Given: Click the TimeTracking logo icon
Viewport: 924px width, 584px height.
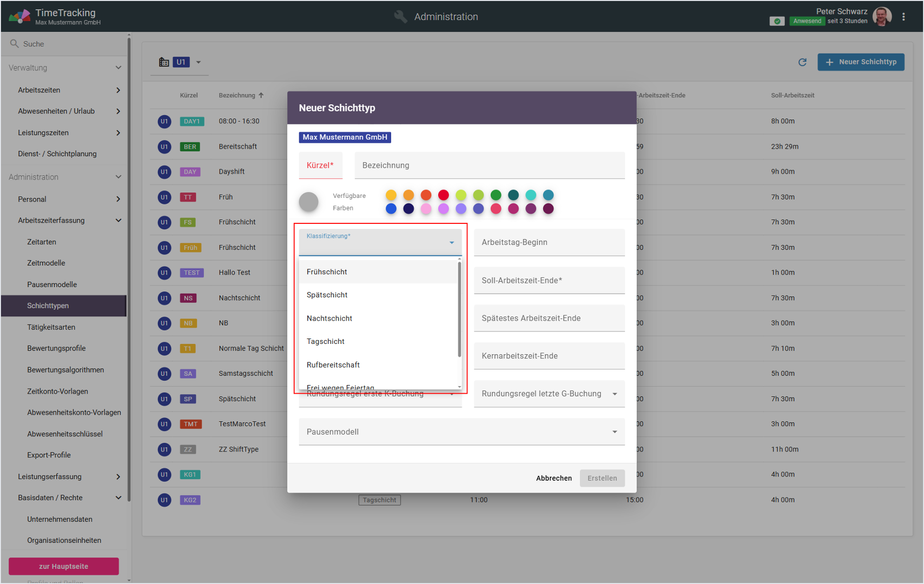Looking at the screenshot, I should (x=19, y=16).
